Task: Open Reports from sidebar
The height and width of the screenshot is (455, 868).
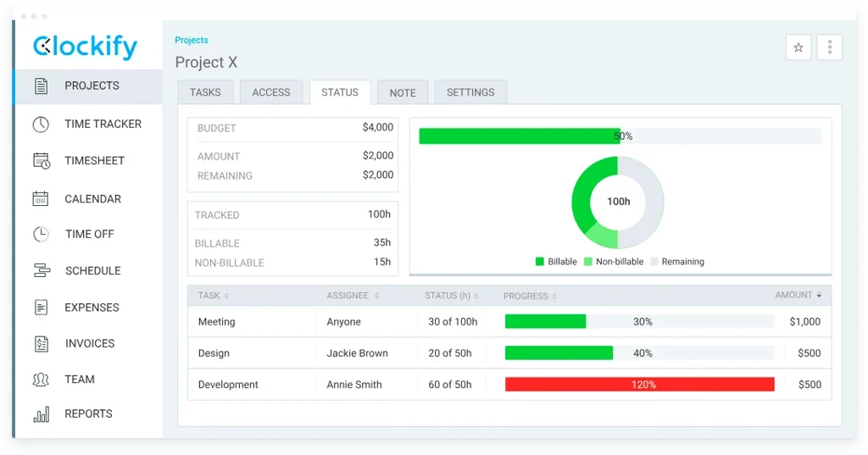Action: point(88,413)
